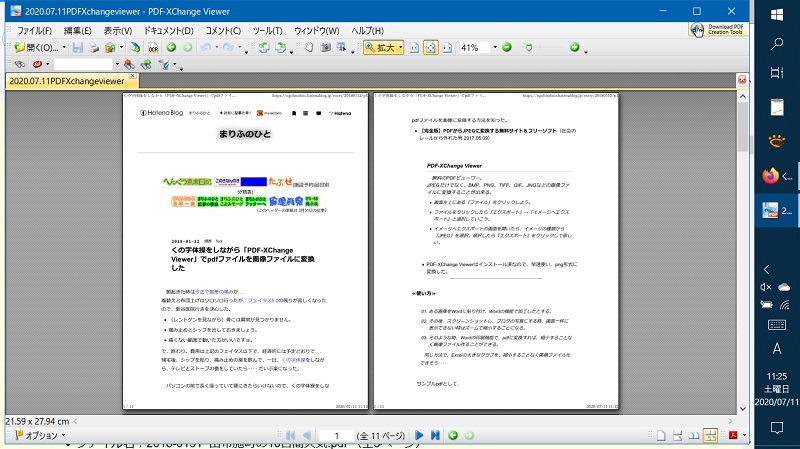Expand the Open (開く) button dropdown arrow
The image size is (800, 449).
[x=64, y=47]
